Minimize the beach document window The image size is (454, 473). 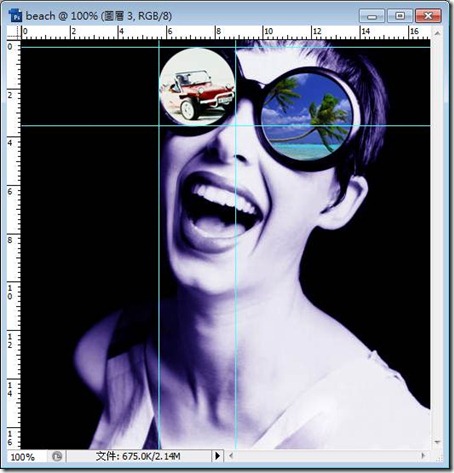pos(372,16)
